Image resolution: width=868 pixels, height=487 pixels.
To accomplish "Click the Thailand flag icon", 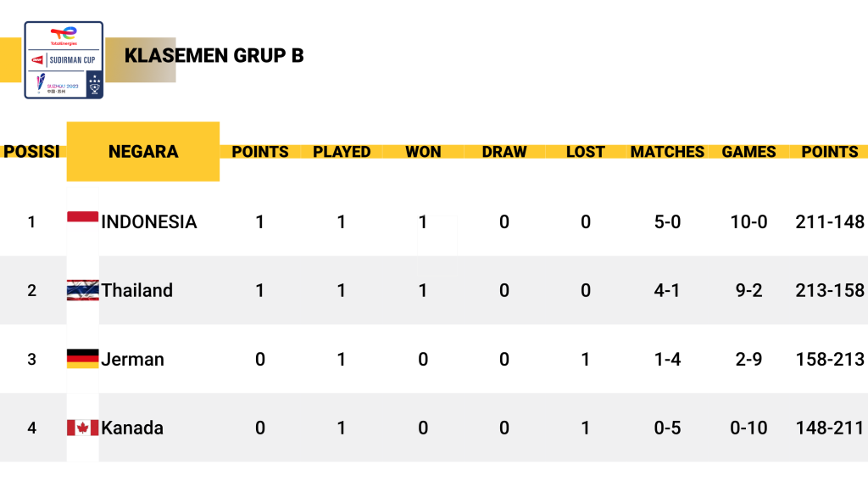I will (82, 290).
